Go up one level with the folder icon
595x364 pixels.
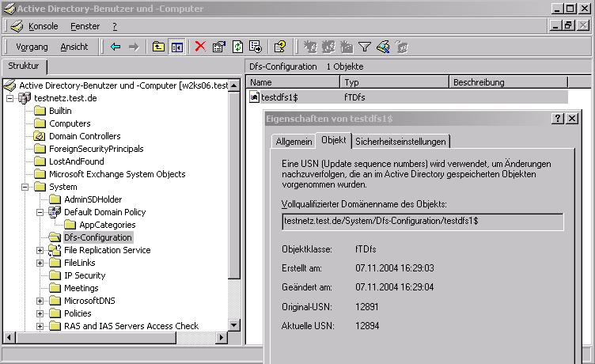158,47
